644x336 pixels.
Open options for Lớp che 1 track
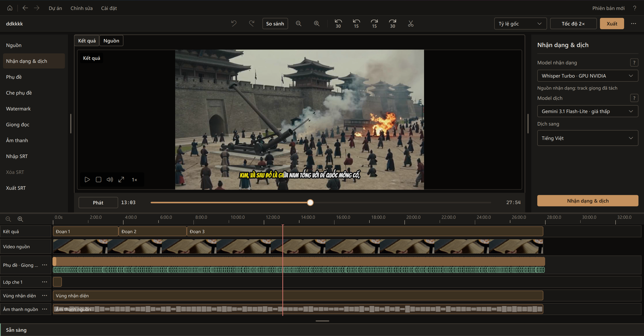[x=45, y=282]
